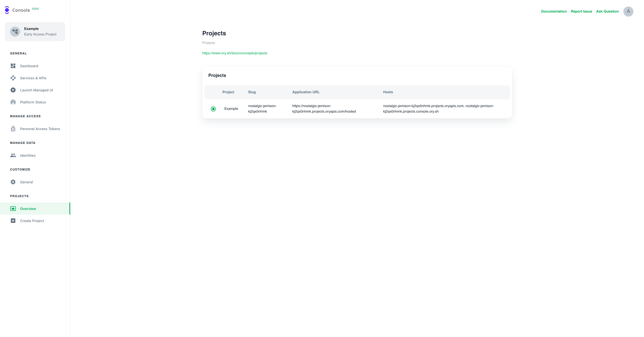The width and height of the screenshot is (644, 337).
Task: Click the Identities people icon
Action: coord(13,155)
